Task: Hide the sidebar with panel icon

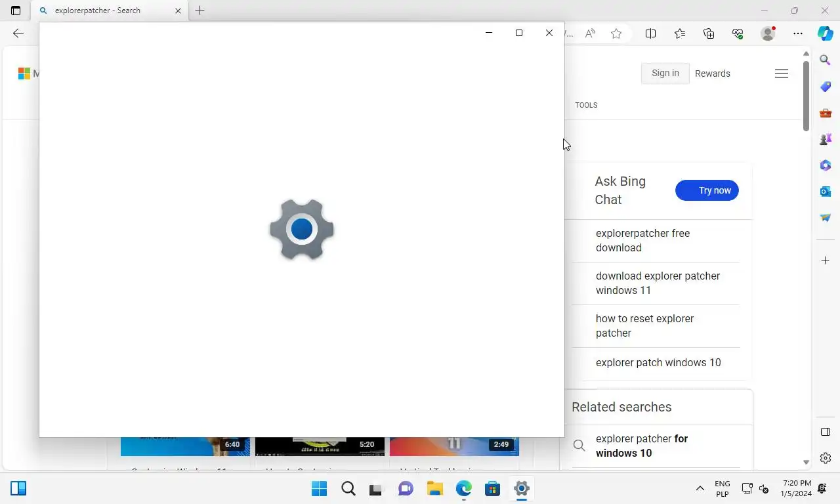Action: 826,432
